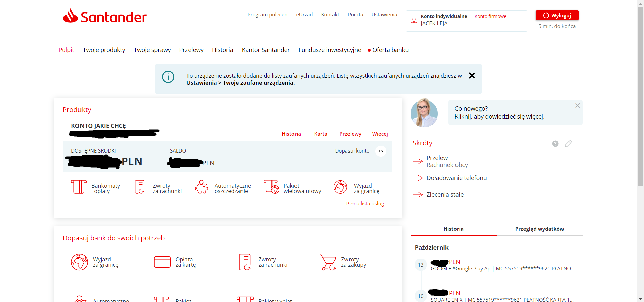This screenshot has width=644, height=302.
Task: Open Program poleceń link
Action: coord(267,15)
